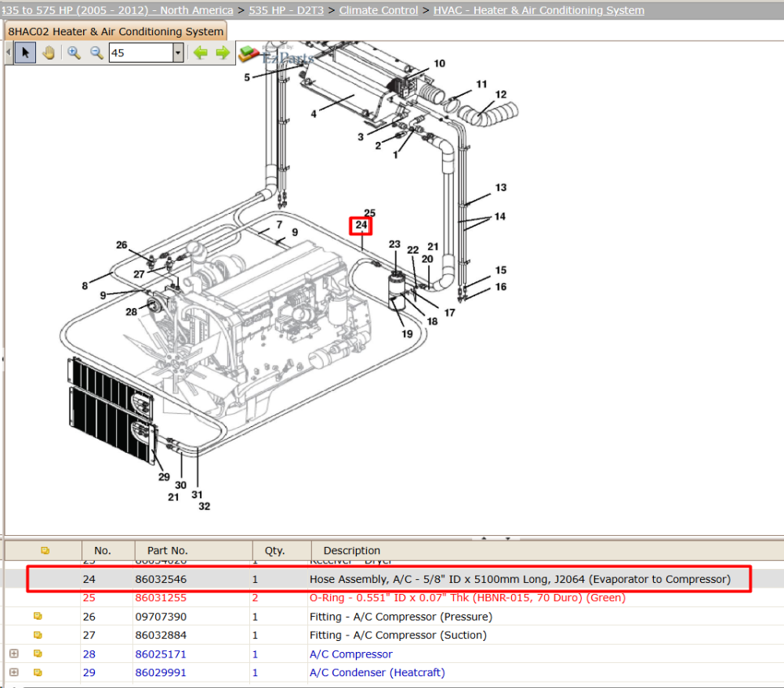Screen dimensions: 784x688
Task: Click item number 29 in table
Action: coord(89,672)
